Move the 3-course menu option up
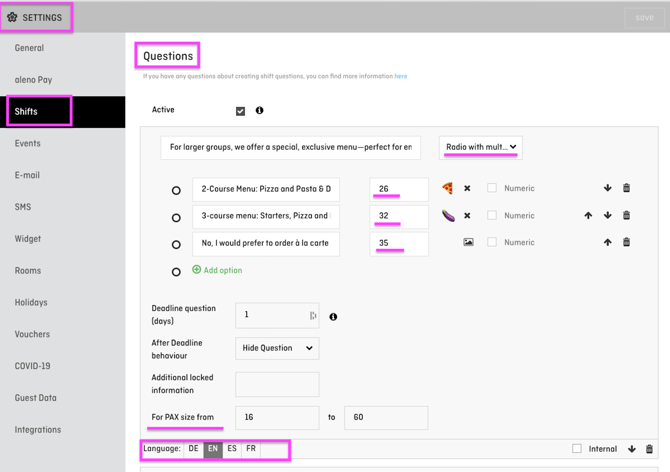The width and height of the screenshot is (670, 472). (588, 215)
